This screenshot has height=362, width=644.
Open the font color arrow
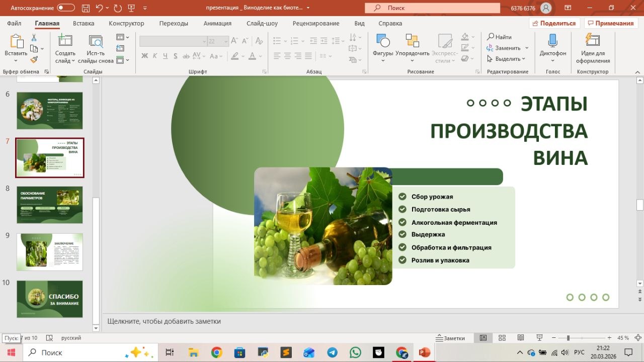261,56
